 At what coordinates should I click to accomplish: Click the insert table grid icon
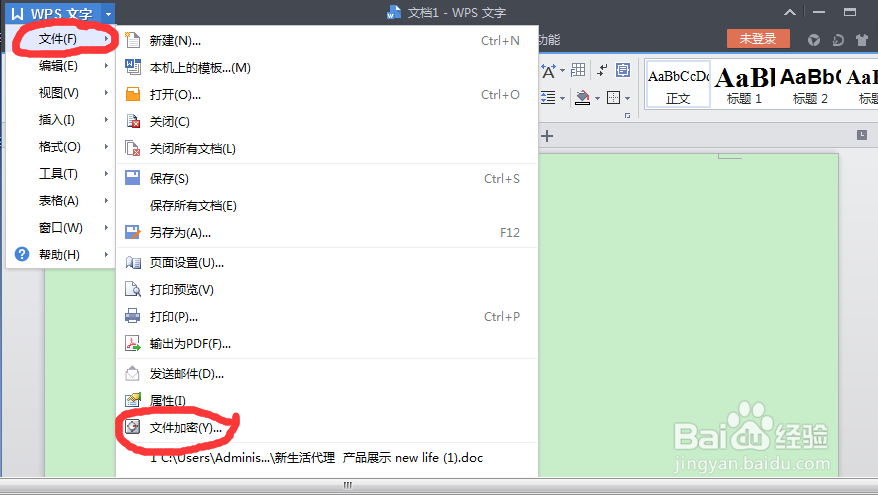point(578,70)
